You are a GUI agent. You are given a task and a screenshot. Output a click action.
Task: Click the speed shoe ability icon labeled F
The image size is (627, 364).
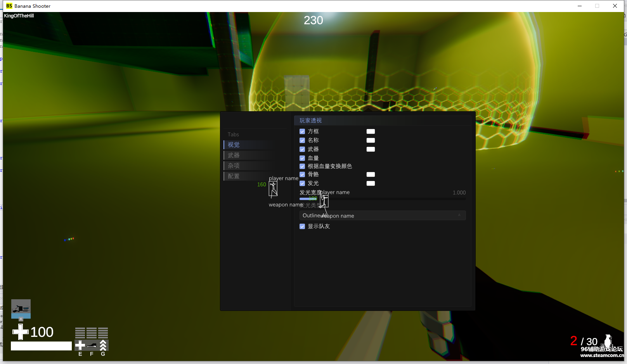pyautogui.click(x=92, y=345)
